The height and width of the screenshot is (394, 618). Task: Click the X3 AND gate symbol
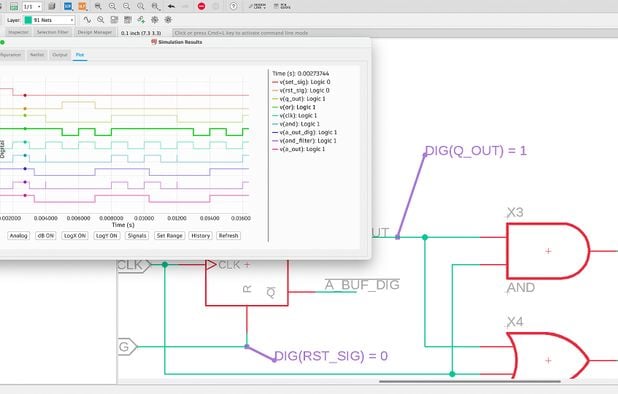[548, 251]
